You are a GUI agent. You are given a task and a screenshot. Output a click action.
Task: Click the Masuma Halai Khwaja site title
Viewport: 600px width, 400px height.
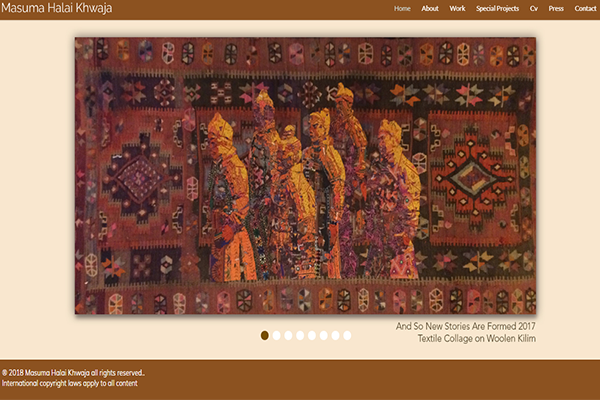(x=57, y=8)
